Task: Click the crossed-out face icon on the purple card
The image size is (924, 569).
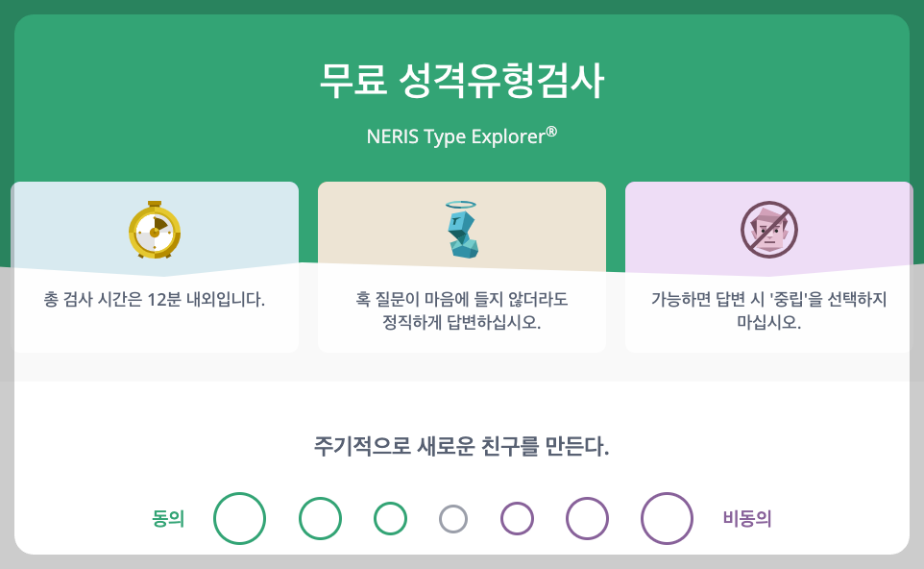Action: coord(768,229)
